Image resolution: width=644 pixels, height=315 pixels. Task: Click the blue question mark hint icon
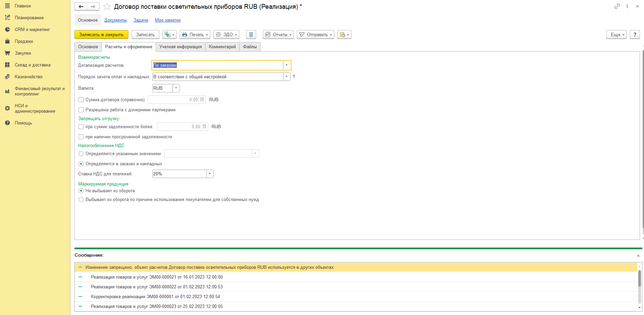pyautogui.click(x=294, y=77)
